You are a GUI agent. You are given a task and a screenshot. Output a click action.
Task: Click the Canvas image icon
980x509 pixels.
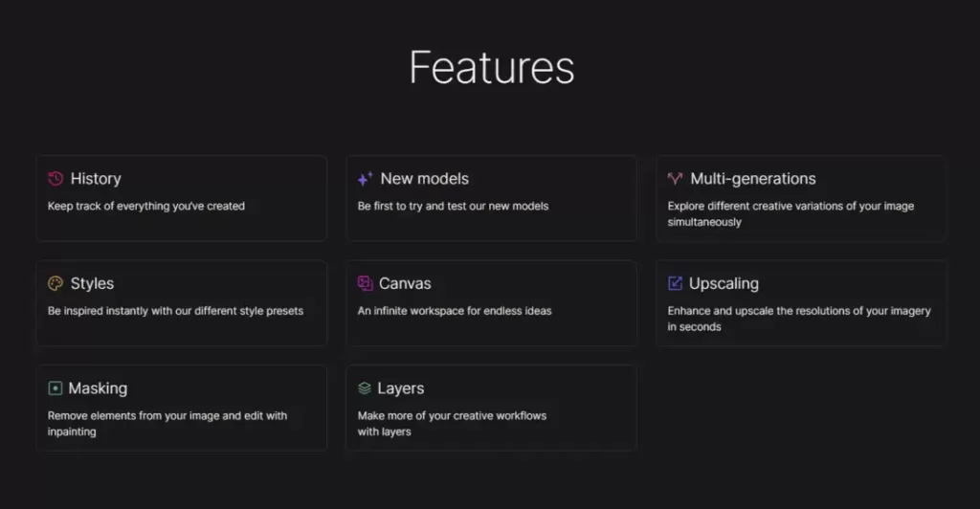[x=365, y=283]
